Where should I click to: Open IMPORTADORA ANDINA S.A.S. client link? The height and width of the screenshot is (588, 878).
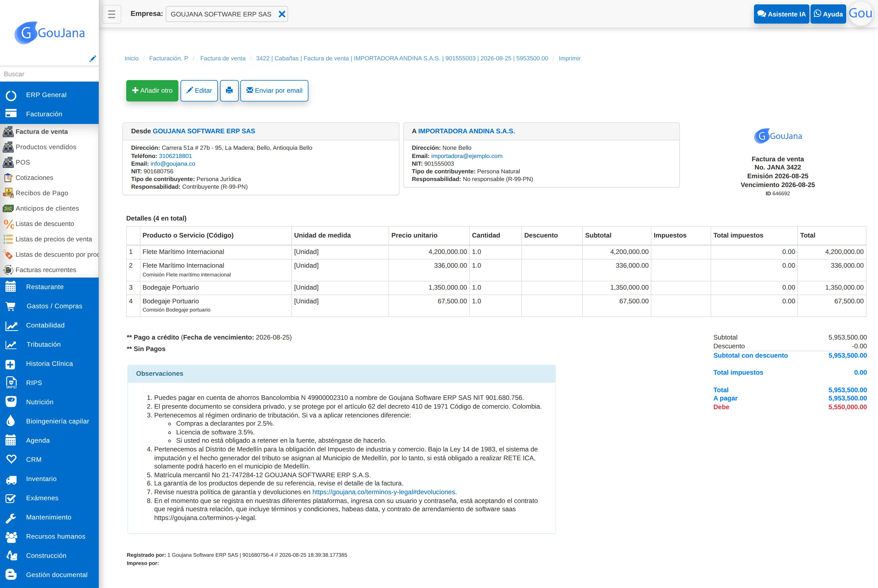[466, 131]
